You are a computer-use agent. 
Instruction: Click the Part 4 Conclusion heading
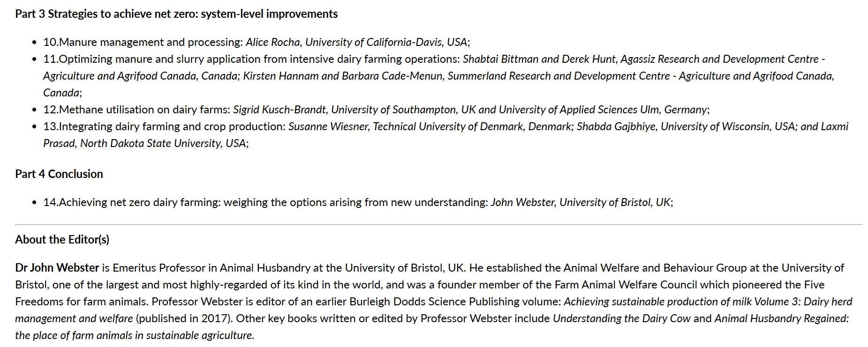point(59,174)
